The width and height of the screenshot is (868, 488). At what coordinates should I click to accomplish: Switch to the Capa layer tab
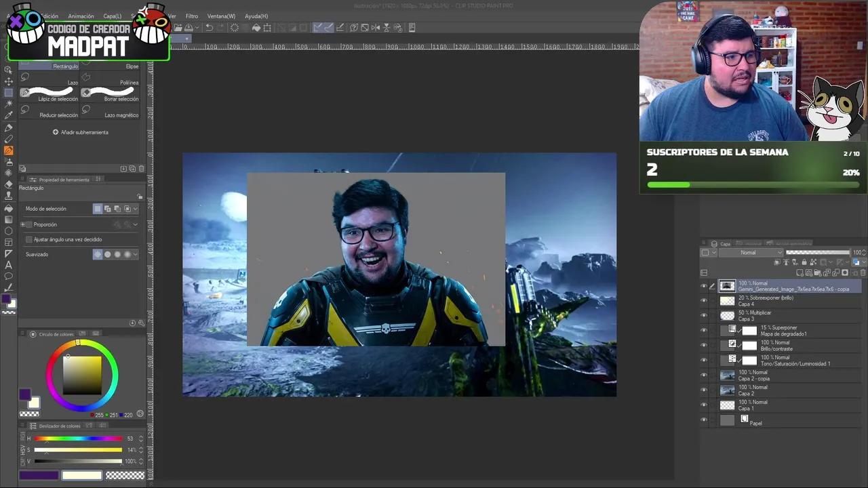(x=721, y=244)
